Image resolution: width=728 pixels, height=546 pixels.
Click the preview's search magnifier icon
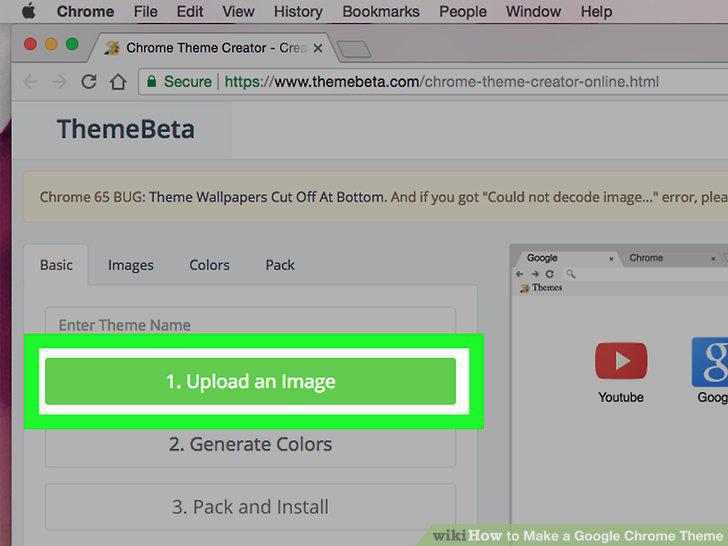[571, 274]
